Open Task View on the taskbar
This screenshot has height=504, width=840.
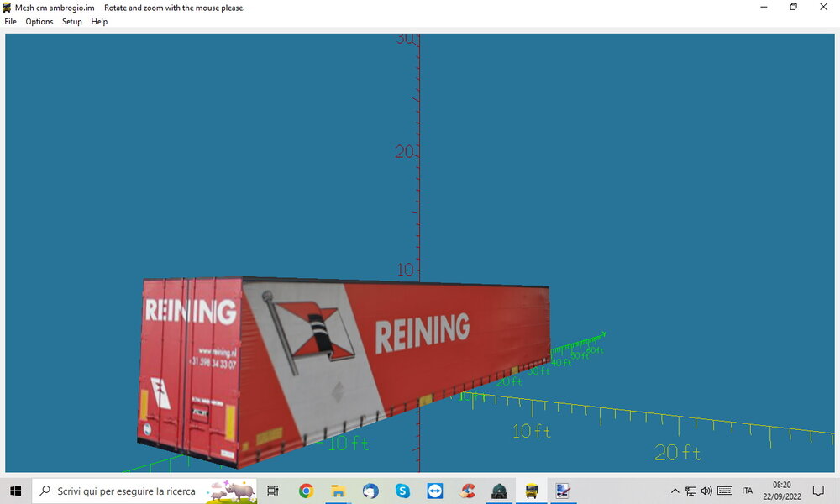[273, 491]
